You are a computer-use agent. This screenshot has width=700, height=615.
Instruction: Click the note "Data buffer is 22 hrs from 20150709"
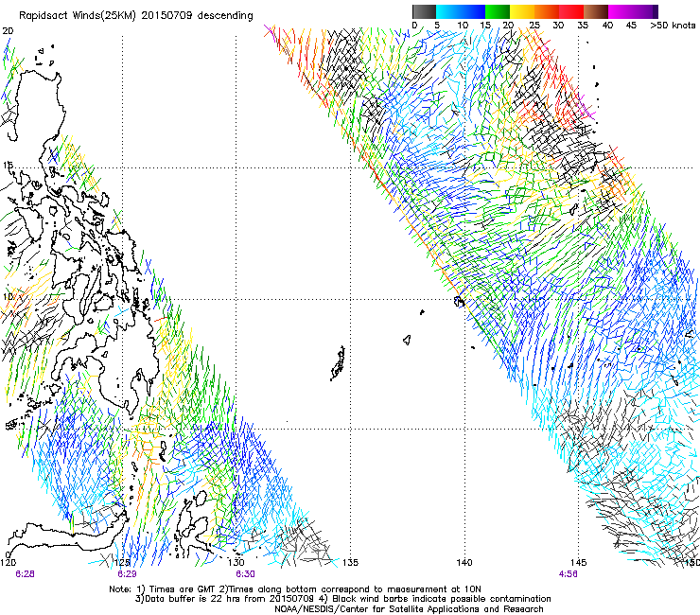pos(225,599)
